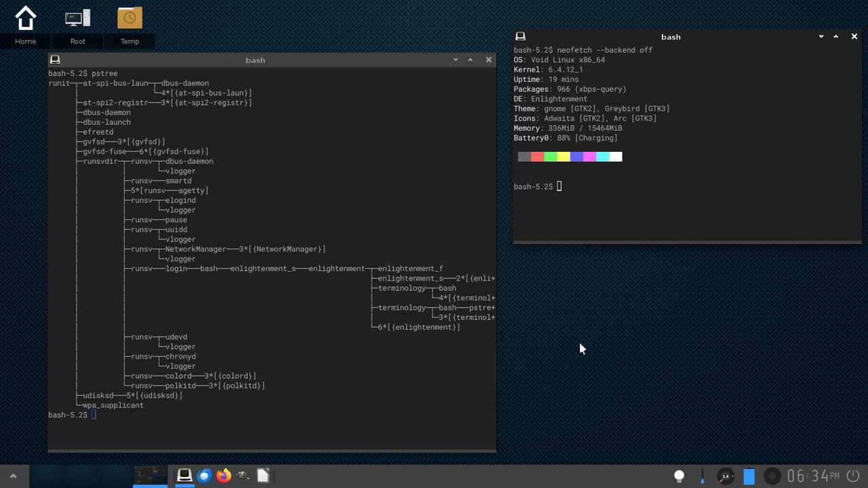Click the 'dbus-launch' tree entry
Image resolution: width=868 pixels, height=488 pixels.
point(107,122)
